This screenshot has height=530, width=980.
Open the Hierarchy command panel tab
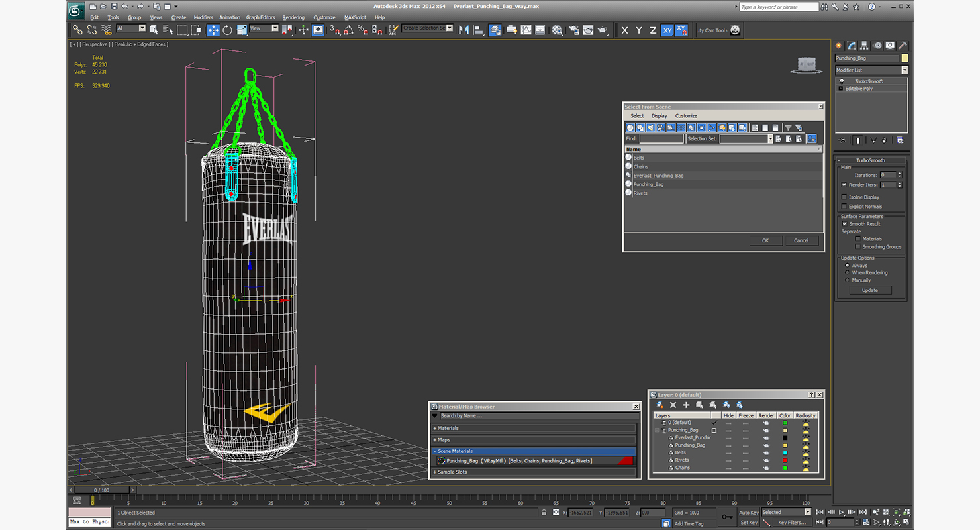863,46
